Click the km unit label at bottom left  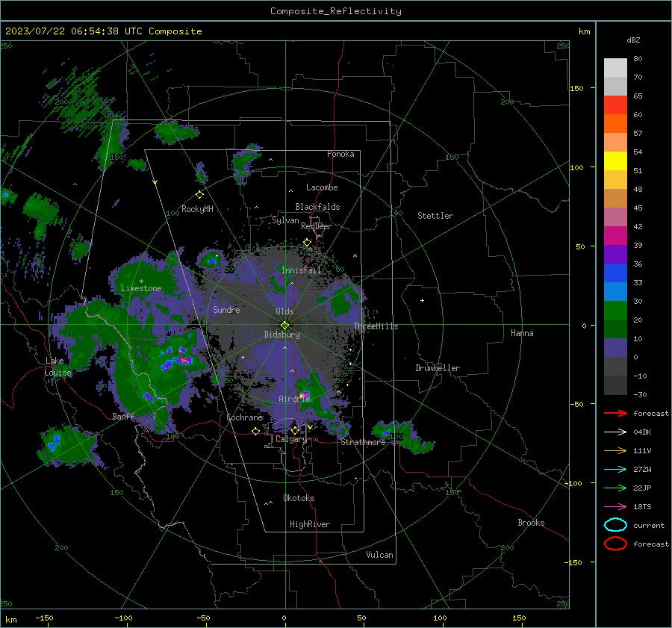pos(10,620)
